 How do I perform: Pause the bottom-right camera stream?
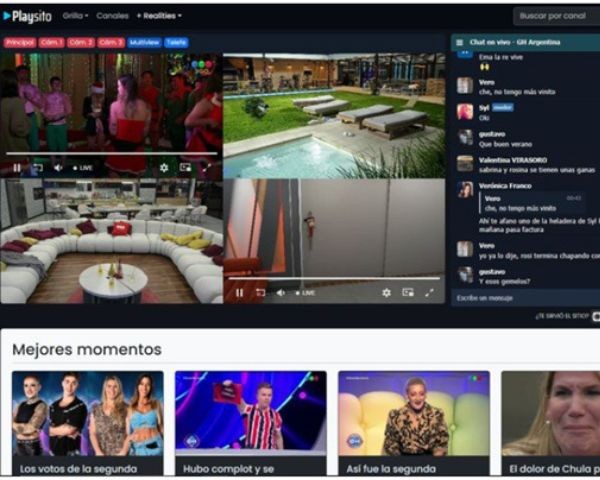239,292
